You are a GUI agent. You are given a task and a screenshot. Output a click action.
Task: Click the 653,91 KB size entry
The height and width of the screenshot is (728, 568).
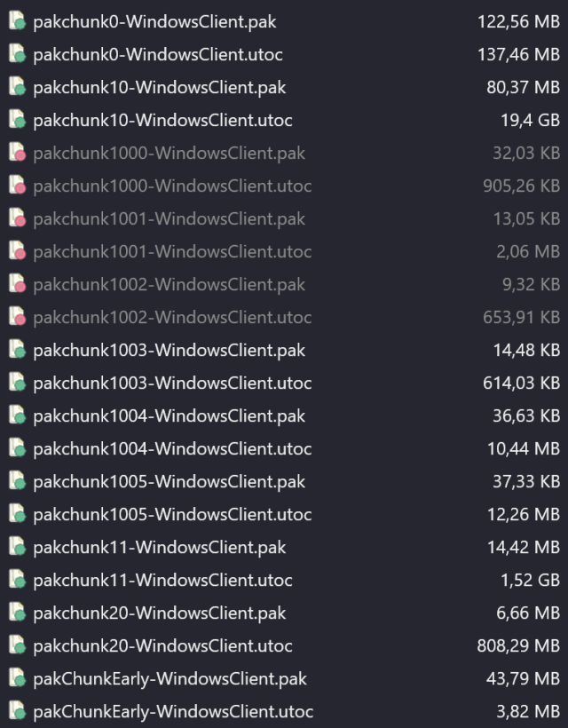click(x=521, y=317)
